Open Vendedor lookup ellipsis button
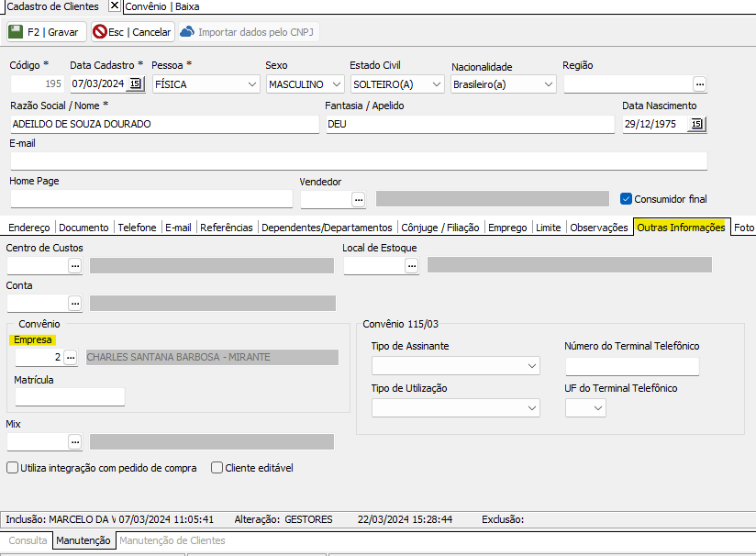756x556 pixels. 358,199
